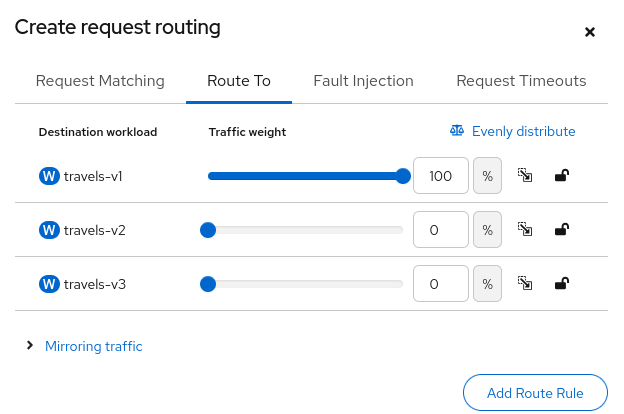The width and height of the screenshot is (624, 414).
Task: Click the travels-v3 weight input field
Action: click(440, 284)
